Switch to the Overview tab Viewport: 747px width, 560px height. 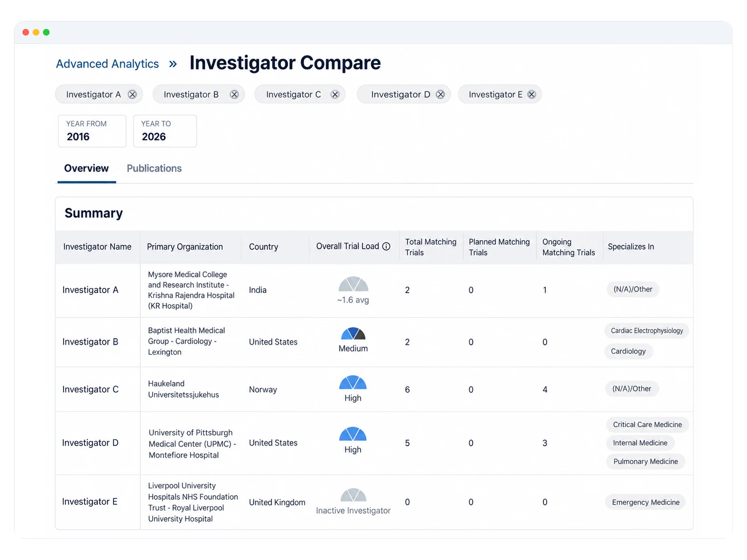tap(86, 168)
